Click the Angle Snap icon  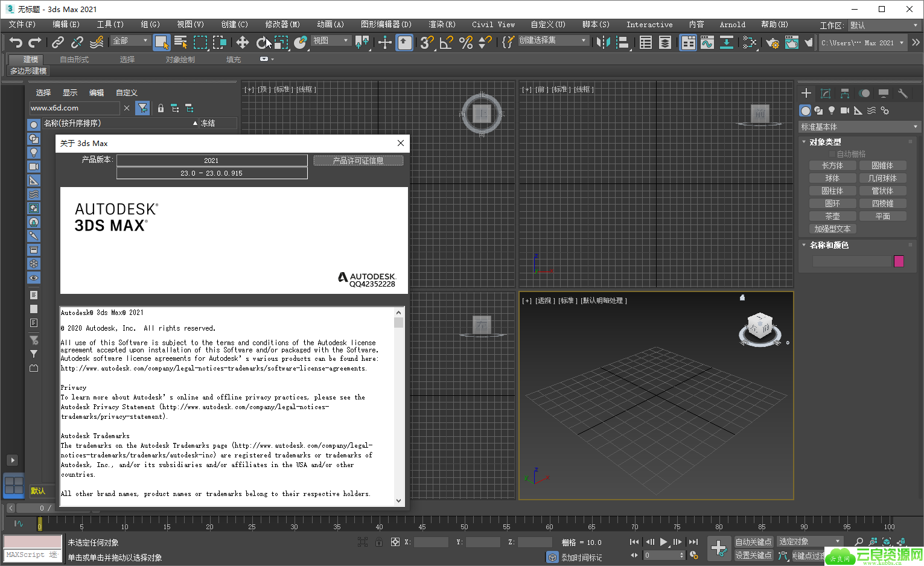(x=447, y=42)
